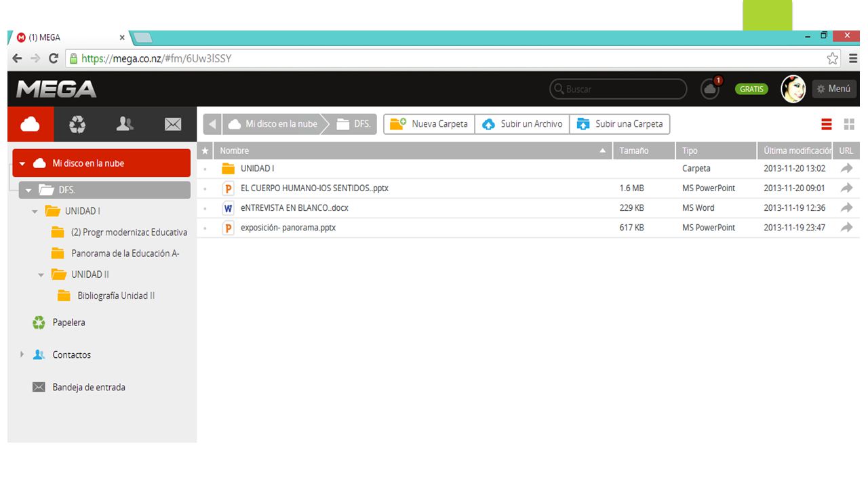Click PowerPoint icon of exposición- panorama file
The width and height of the screenshot is (868, 488).
coord(228,228)
